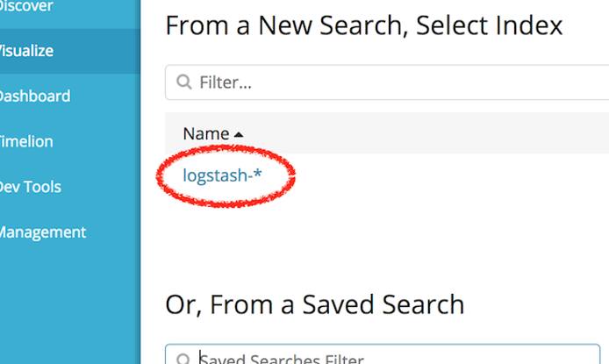609x364 pixels.
Task: Click the index Filter text field
Action: 395,82
